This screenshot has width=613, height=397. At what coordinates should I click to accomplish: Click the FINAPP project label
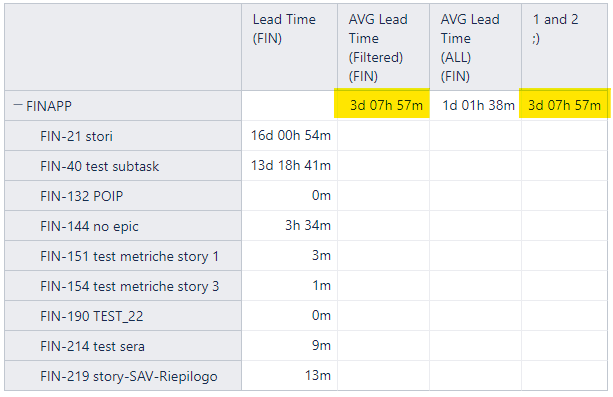click(49, 106)
